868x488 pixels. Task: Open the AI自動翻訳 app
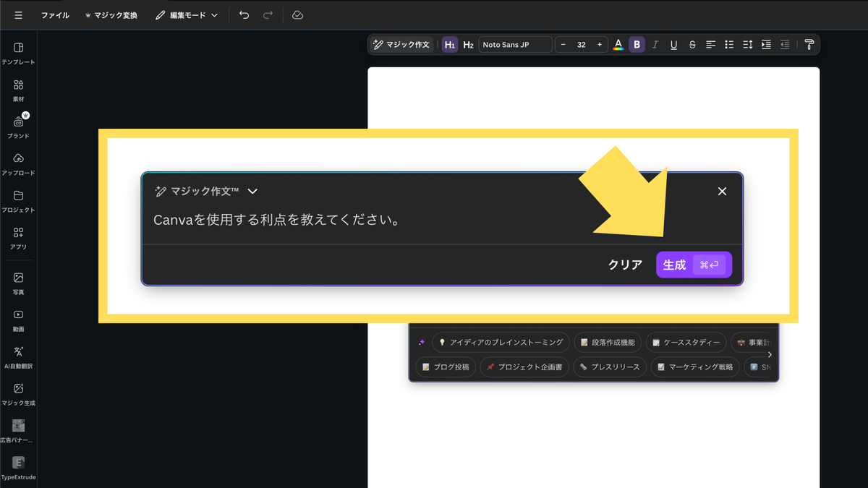pos(18,357)
